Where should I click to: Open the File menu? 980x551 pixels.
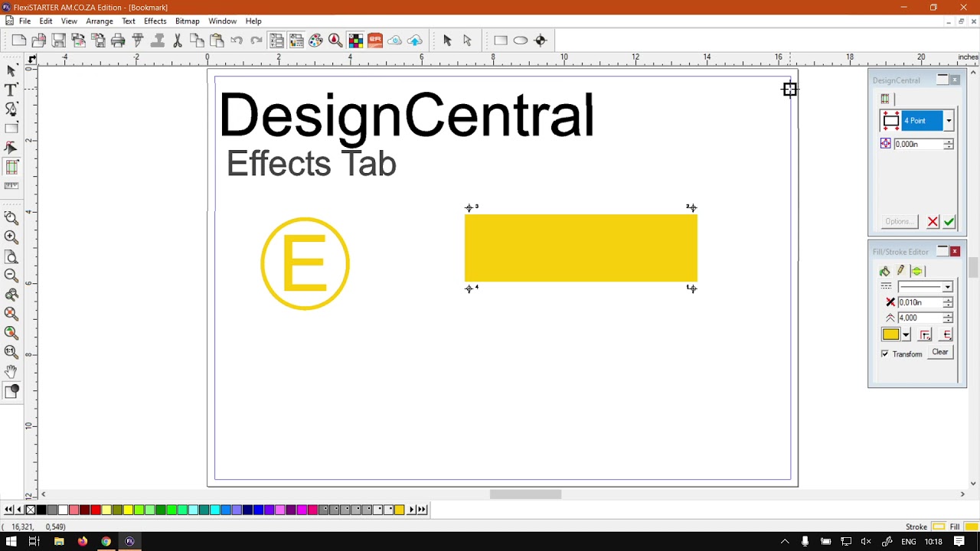pos(24,21)
